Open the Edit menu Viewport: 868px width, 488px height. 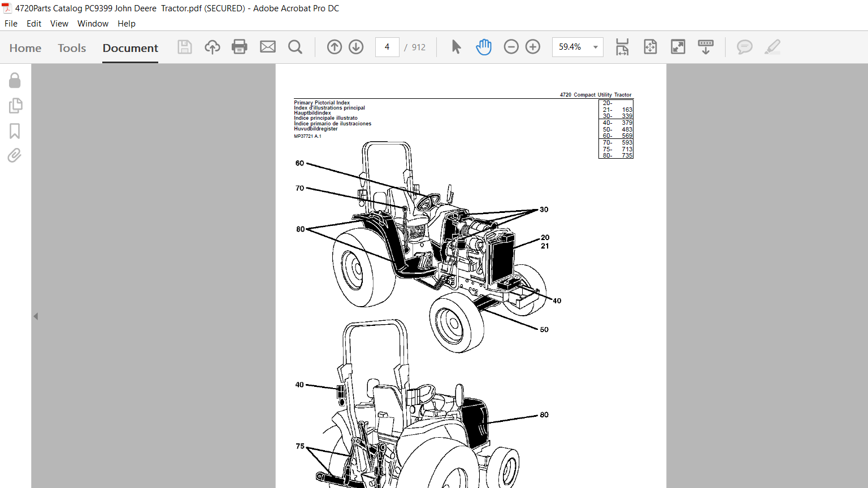pyautogui.click(x=34, y=24)
